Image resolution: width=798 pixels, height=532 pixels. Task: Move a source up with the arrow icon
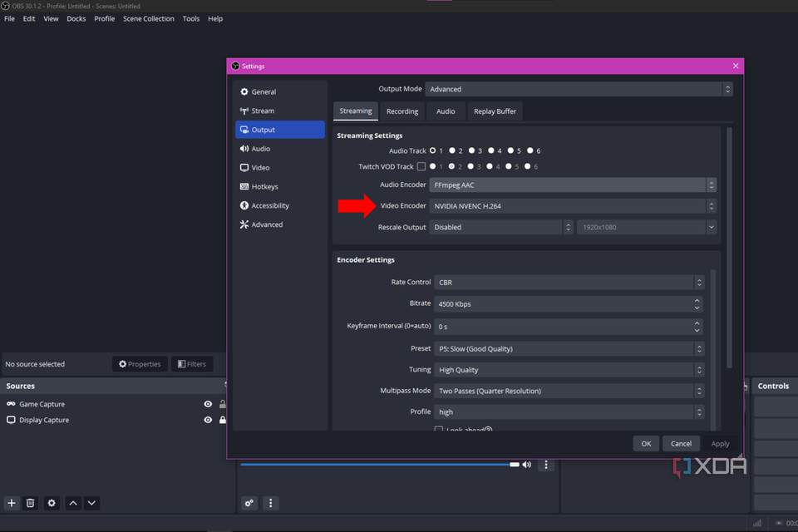point(72,503)
